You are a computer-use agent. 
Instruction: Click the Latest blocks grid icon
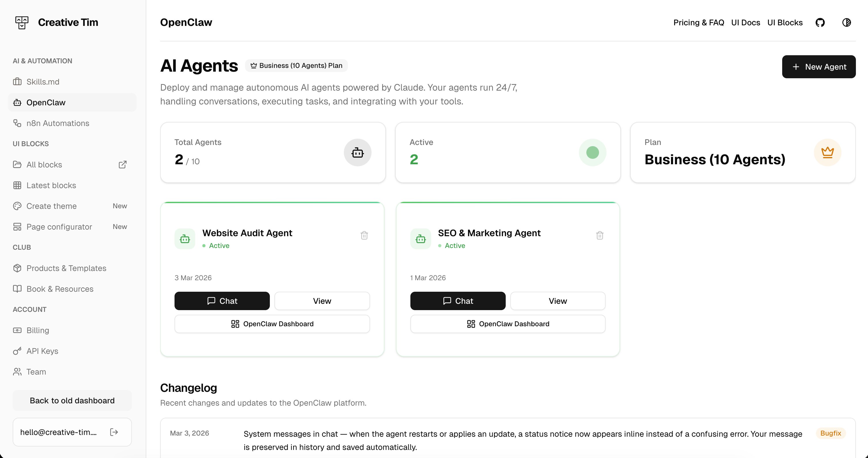17,186
